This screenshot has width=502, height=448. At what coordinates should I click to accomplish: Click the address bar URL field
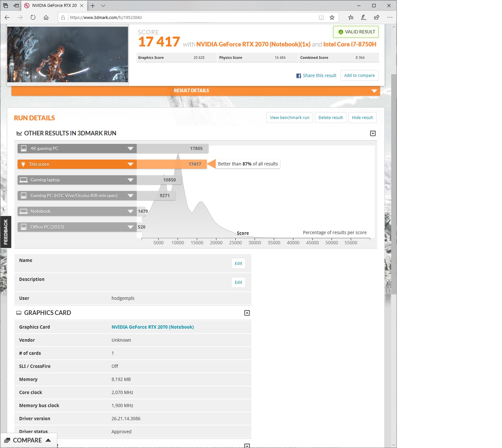[193, 18]
